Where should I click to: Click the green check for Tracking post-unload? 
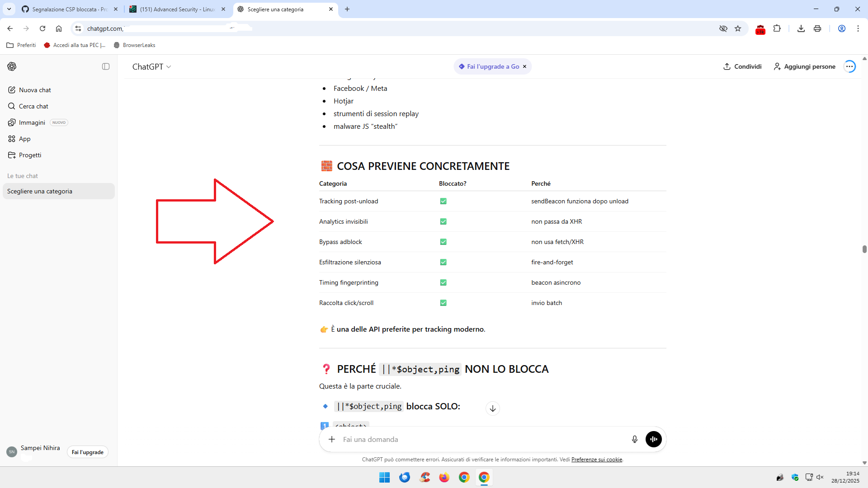pos(443,201)
